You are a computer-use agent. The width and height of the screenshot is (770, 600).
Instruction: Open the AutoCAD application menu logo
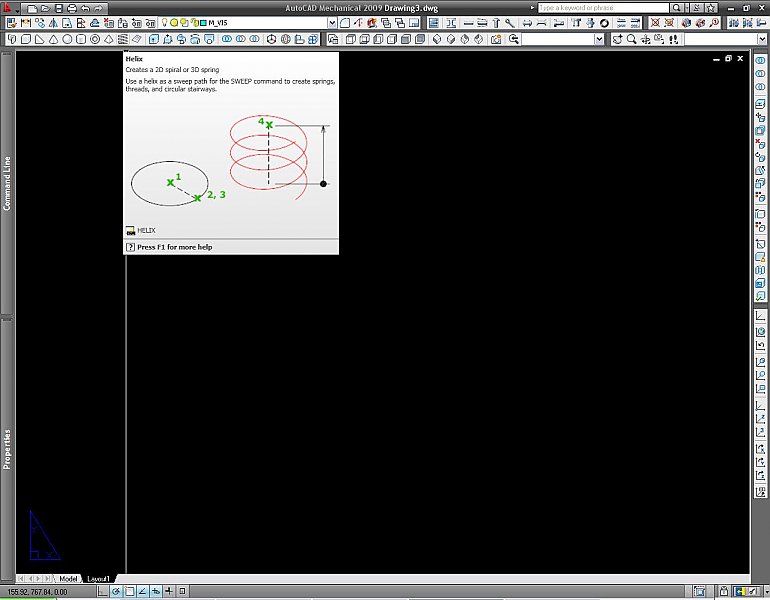(7, 8)
